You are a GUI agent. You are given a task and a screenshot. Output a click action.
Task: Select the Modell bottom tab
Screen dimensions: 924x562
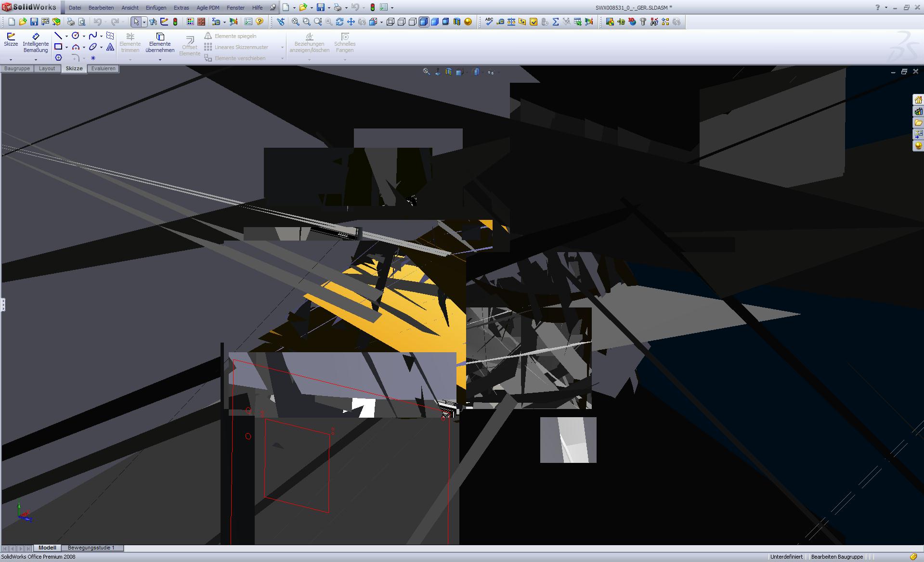coord(47,548)
